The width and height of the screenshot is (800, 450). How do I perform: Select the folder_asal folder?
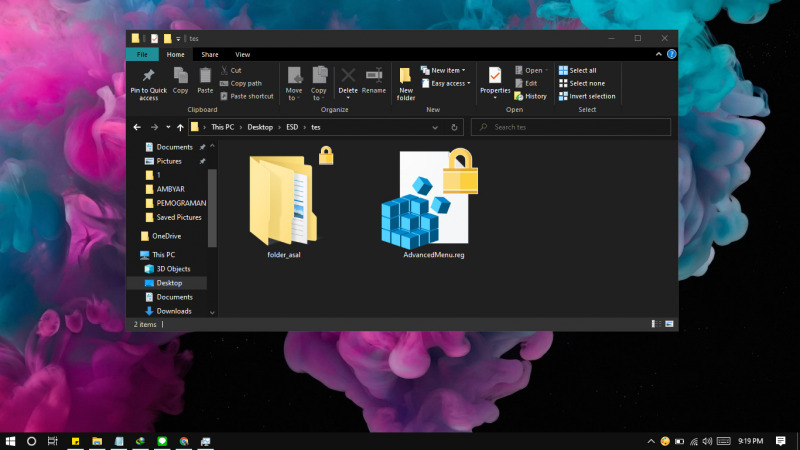point(284,204)
